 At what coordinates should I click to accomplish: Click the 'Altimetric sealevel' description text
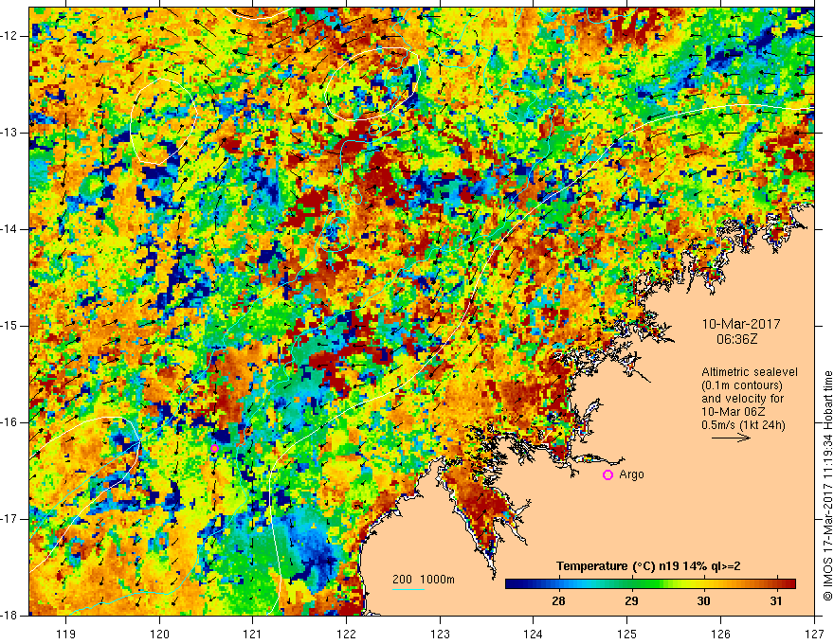(750, 372)
